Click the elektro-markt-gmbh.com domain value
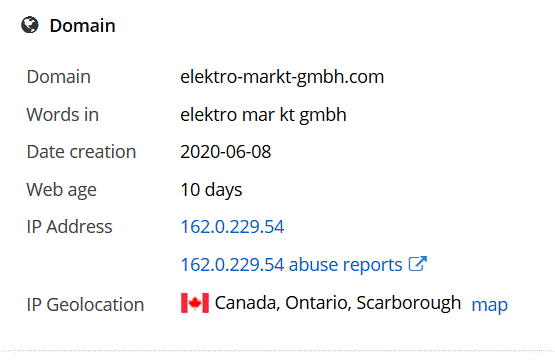This screenshot has width=555, height=362. click(282, 77)
